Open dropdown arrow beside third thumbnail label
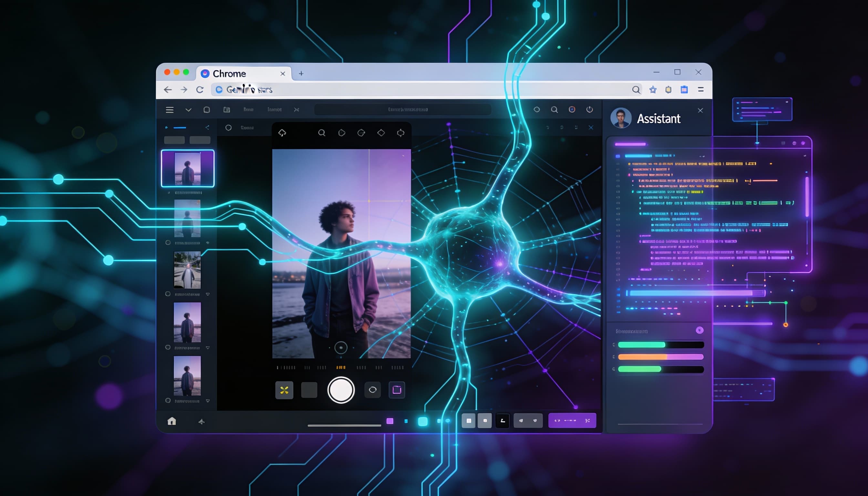 (208, 294)
